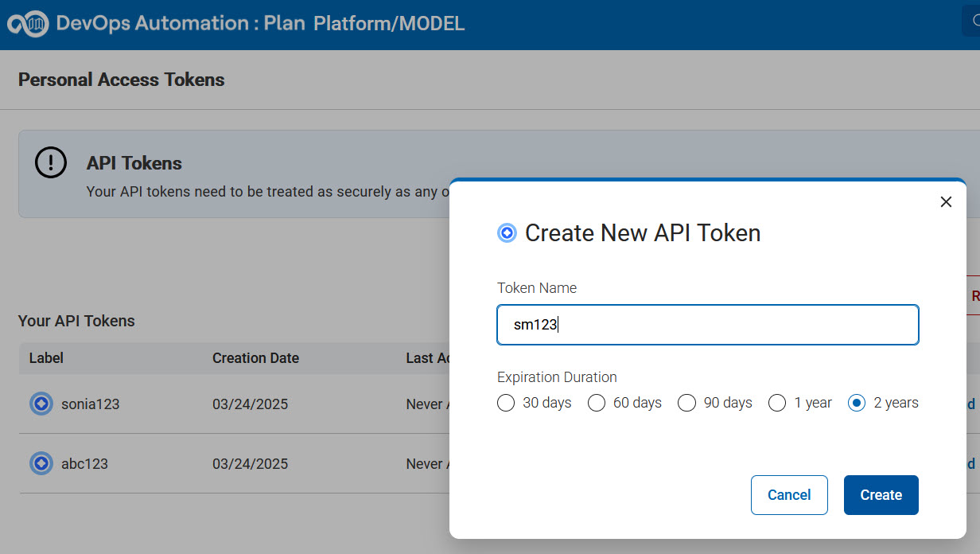Click the icon next to abc123 token
Viewport: 980px width, 554px height.
point(41,463)
